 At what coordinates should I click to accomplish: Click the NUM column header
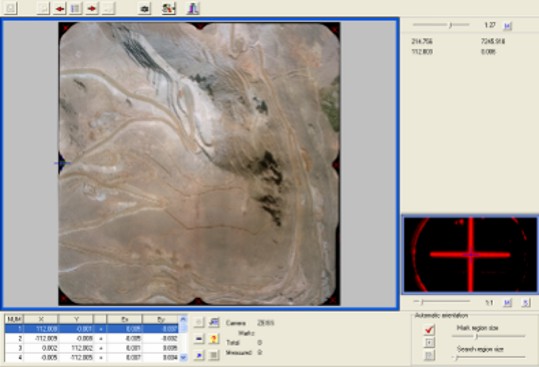point(14,319)
